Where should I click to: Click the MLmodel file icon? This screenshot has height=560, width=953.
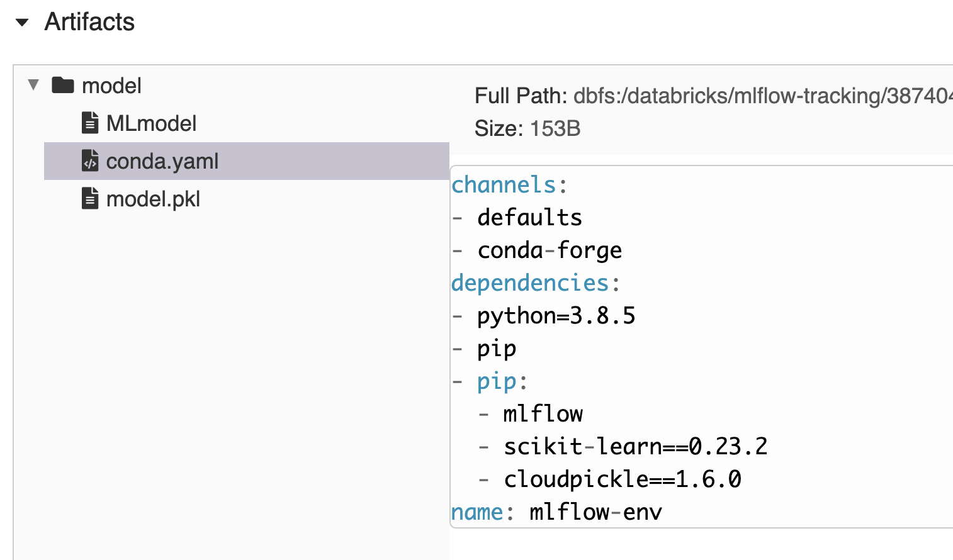[90, 123]
